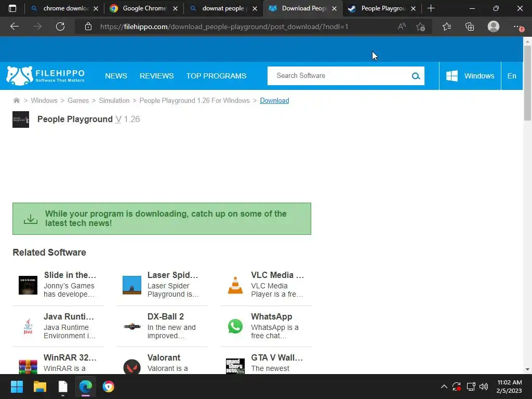Screen dimensions: 532x399
Task: Click the FileHippo logo
Action: coord(46,76)
